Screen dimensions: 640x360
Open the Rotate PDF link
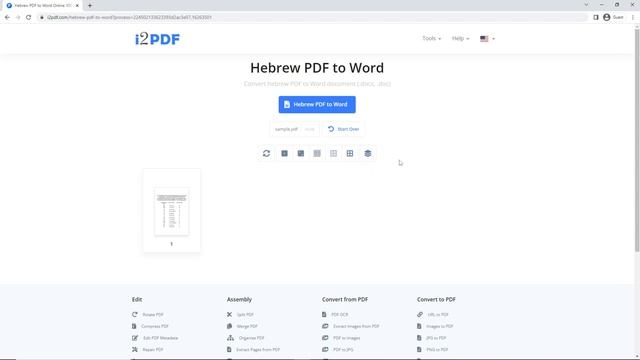point(153,315)
